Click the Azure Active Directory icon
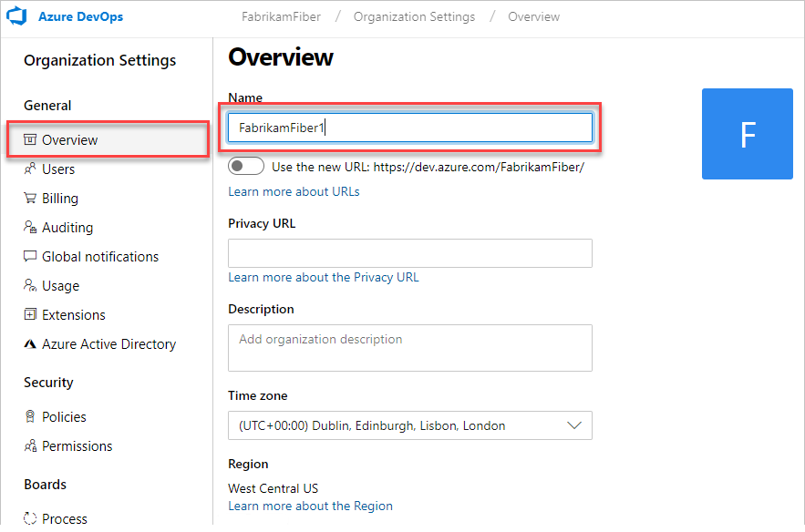Screen dimensions: 805x532 (x=30, y=343)
